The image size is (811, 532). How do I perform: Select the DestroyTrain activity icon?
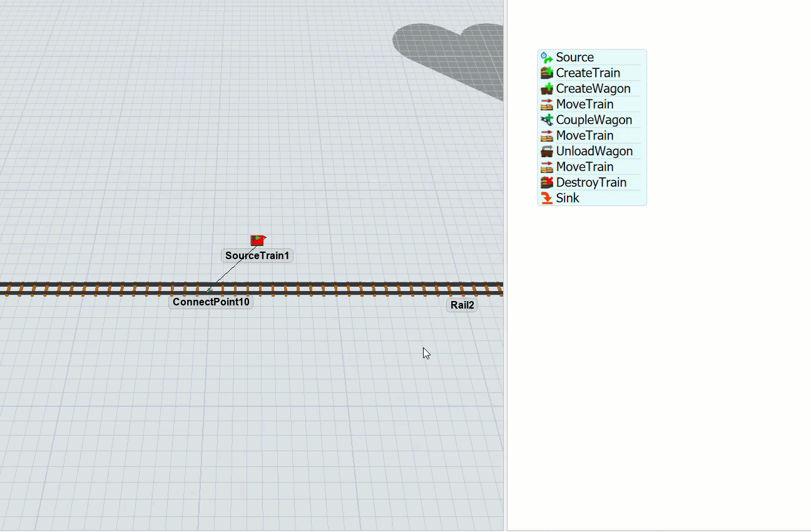pyautogui.click(x=546, y=183)
